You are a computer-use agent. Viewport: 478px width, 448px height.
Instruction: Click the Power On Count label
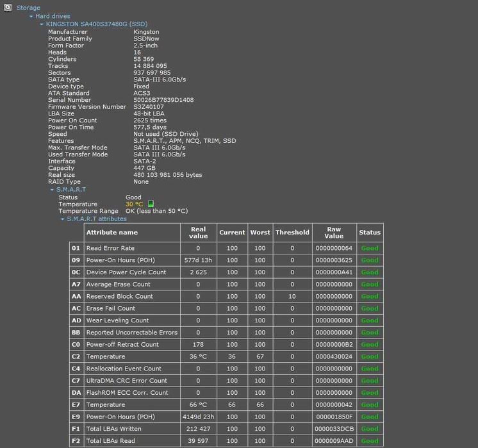(72, 120)
